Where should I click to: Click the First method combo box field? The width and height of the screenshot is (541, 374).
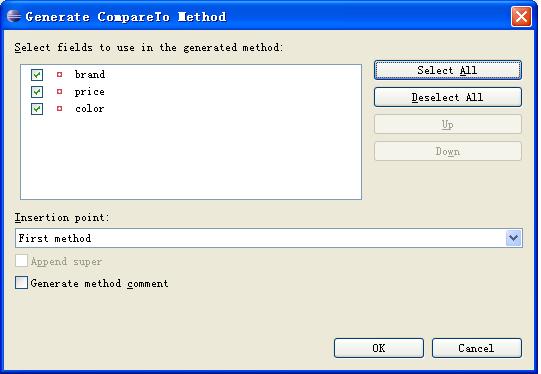pos(269,238)
